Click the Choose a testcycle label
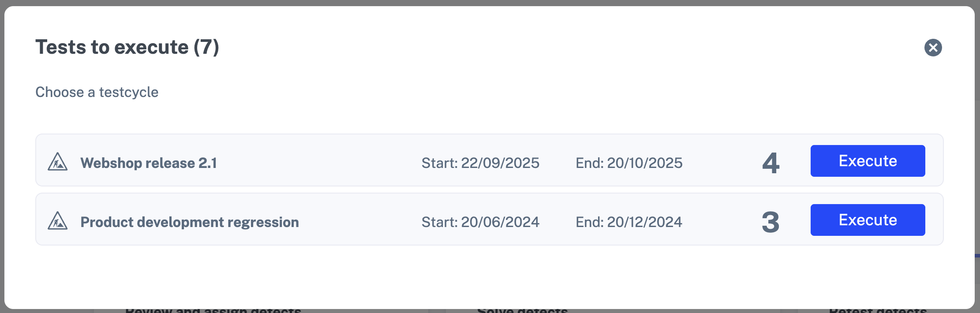 [97, 92]
